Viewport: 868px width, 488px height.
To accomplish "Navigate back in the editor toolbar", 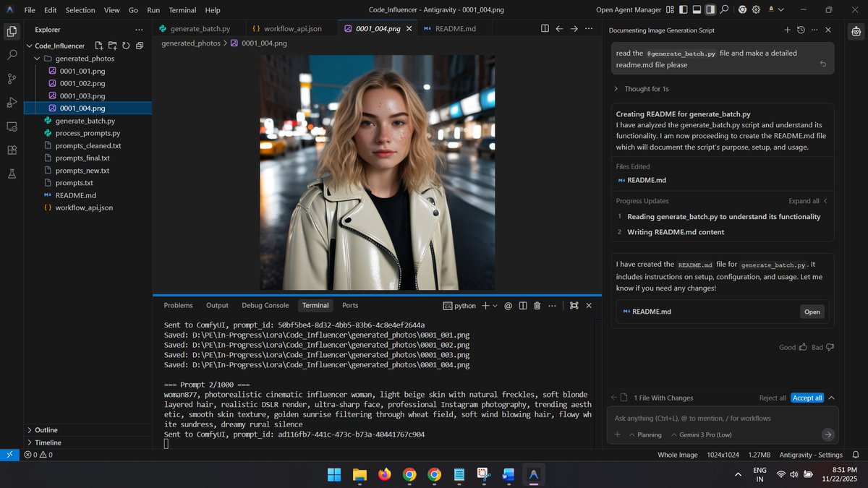I will pos(559,29).
